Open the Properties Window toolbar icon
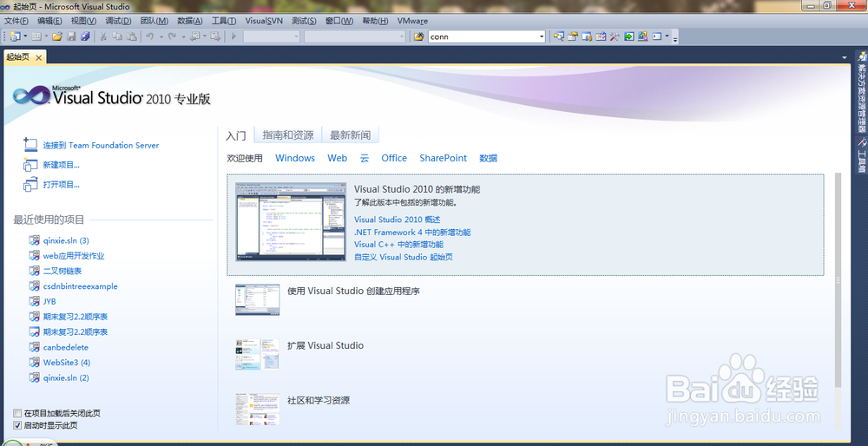Image resolution: width=868 pixels, height=446 pixels. tap(573, 36)
